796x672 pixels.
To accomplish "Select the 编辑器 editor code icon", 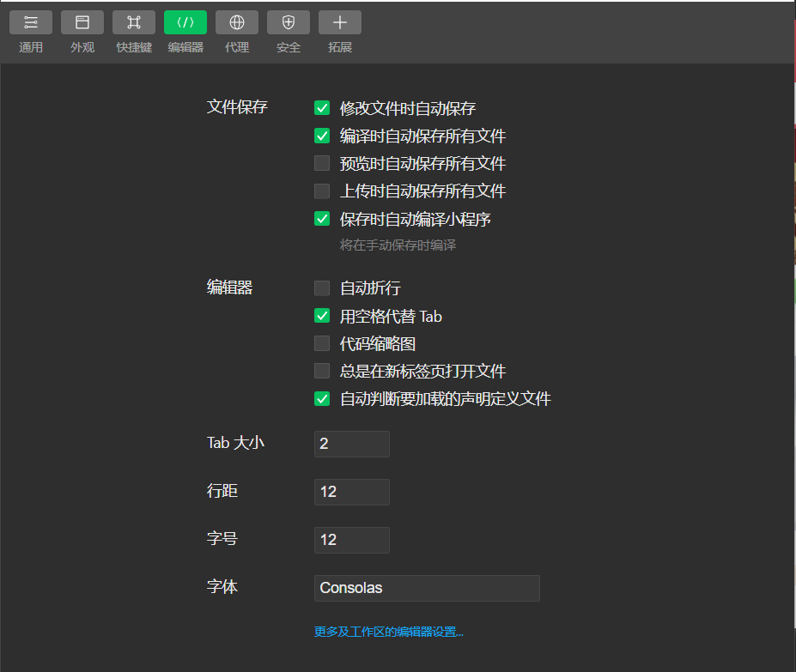I will pyautogui.click(x=185, y=22).
